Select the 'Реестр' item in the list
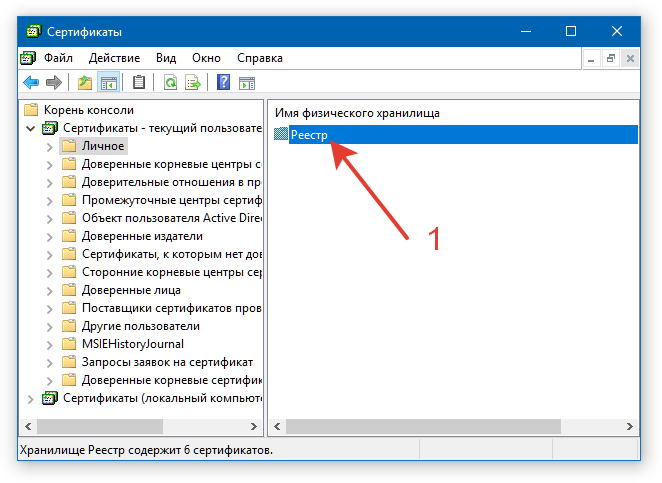The image size is (662, 483). (x=309, y=135)
